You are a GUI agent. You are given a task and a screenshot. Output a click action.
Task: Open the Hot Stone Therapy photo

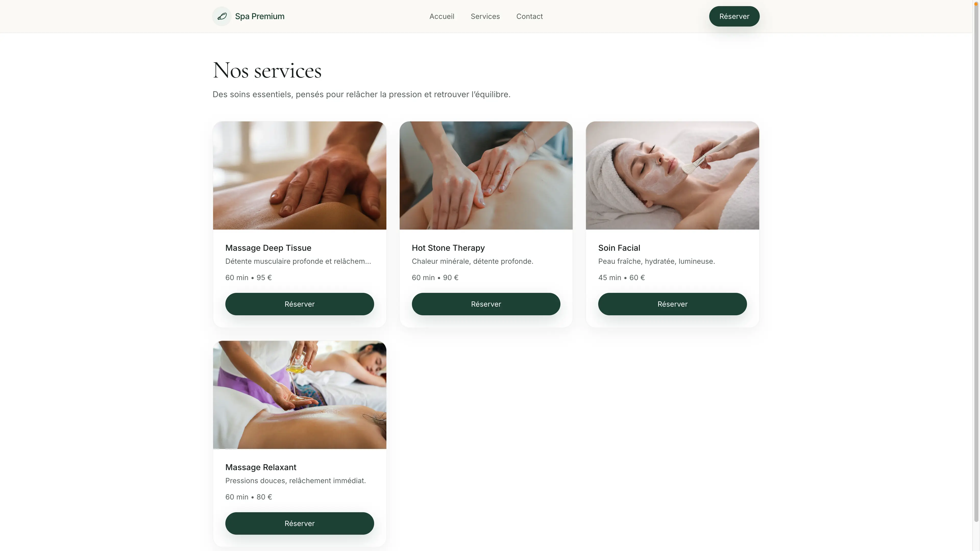tap(486, 175)
